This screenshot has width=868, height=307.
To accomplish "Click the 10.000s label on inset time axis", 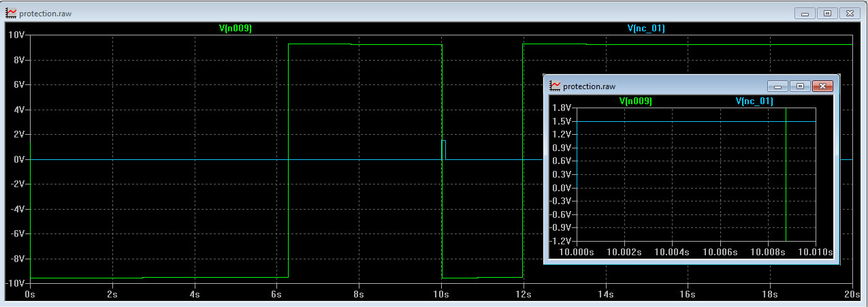I will click(576, 253).
